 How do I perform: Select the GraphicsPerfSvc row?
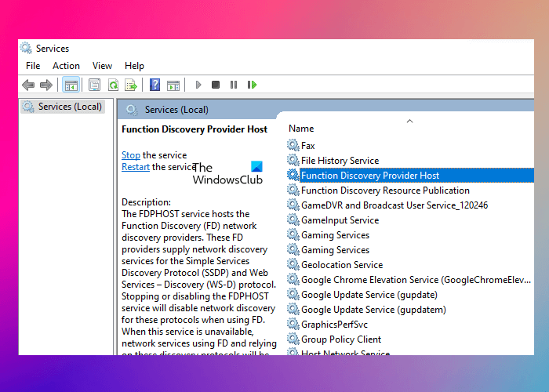[410, 324]
